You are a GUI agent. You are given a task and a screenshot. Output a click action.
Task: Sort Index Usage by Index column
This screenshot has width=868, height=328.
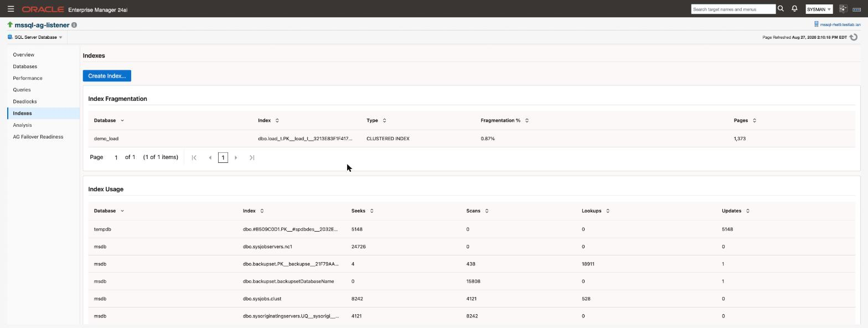(262, 211)
